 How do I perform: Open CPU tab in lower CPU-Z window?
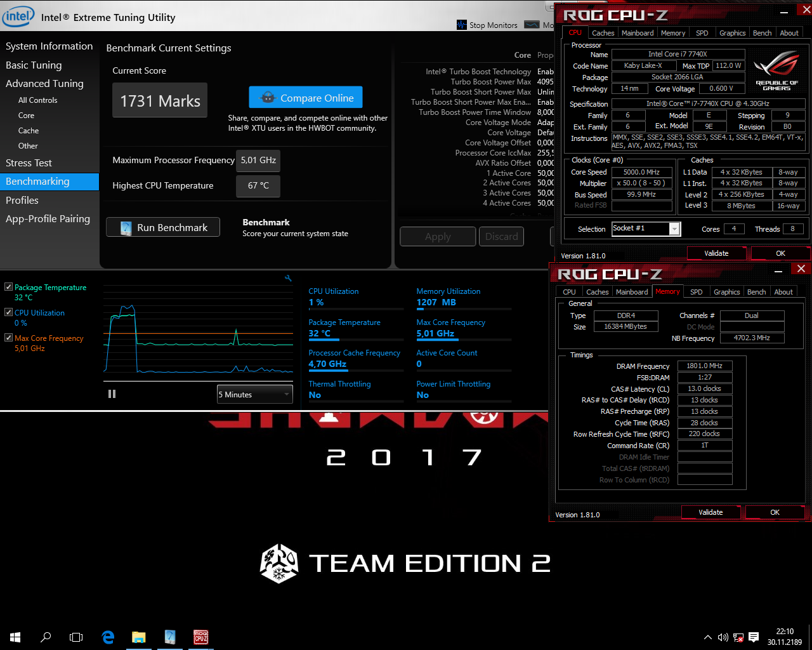tap(569, 292)
